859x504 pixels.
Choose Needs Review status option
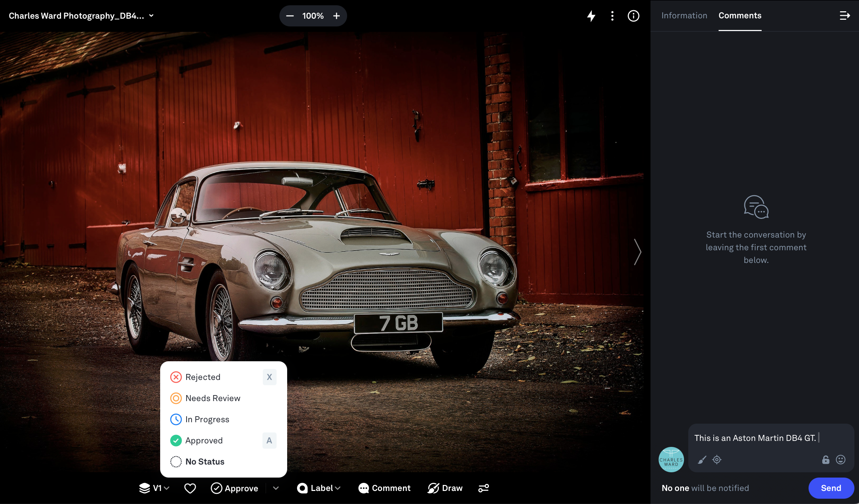224,398
